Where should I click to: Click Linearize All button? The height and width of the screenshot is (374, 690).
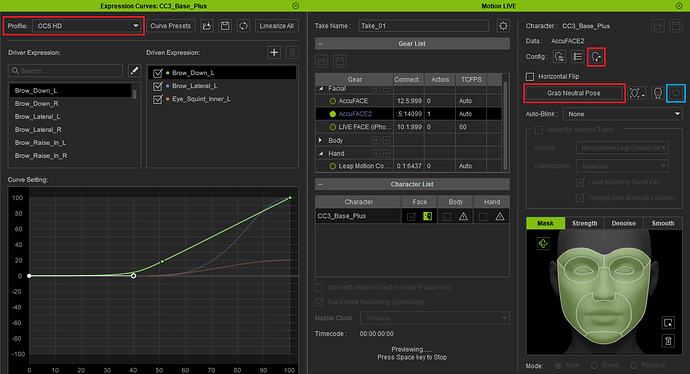coord(277,26)
